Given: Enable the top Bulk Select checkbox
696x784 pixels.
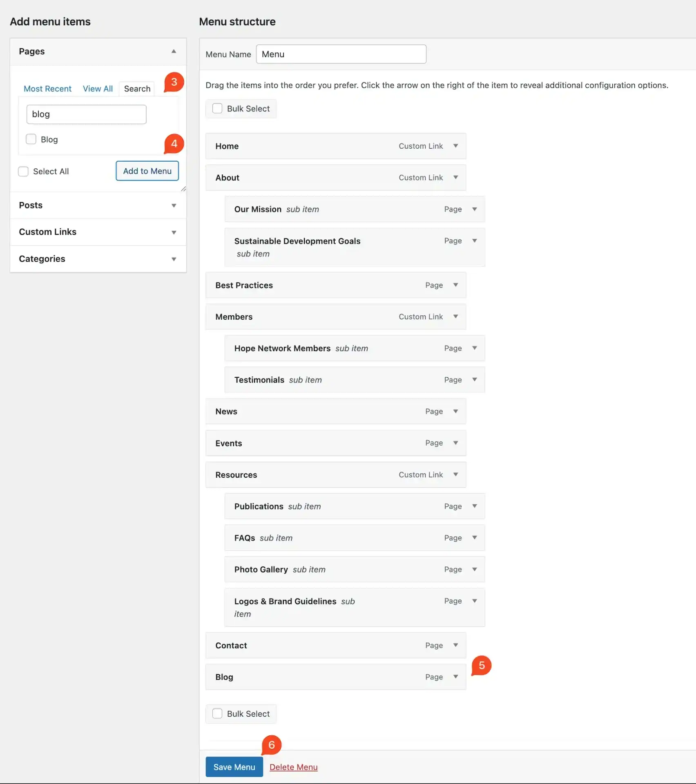Looking at the screenshot, I should pos(217,108).
